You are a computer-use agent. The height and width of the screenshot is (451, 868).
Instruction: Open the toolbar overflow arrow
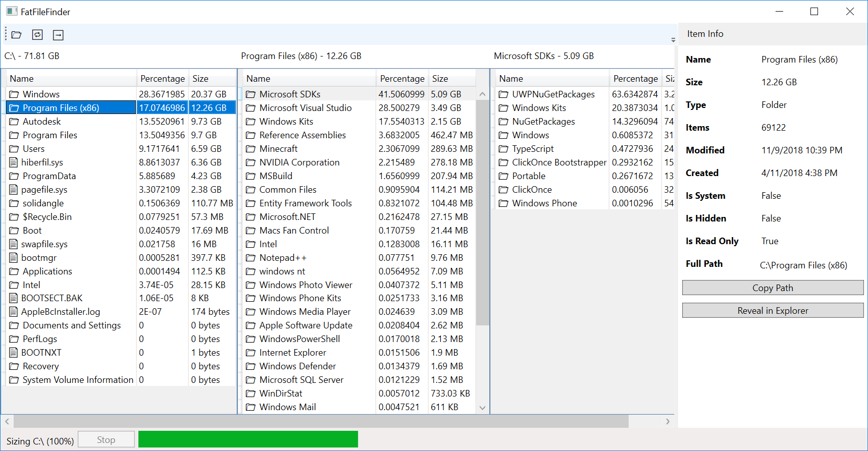coord(673,39)
